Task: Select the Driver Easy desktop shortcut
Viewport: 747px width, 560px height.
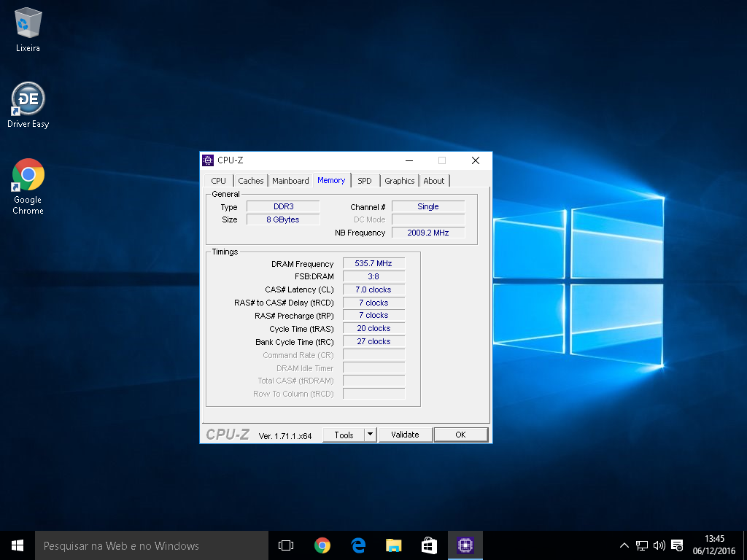Action: point(28,105)
